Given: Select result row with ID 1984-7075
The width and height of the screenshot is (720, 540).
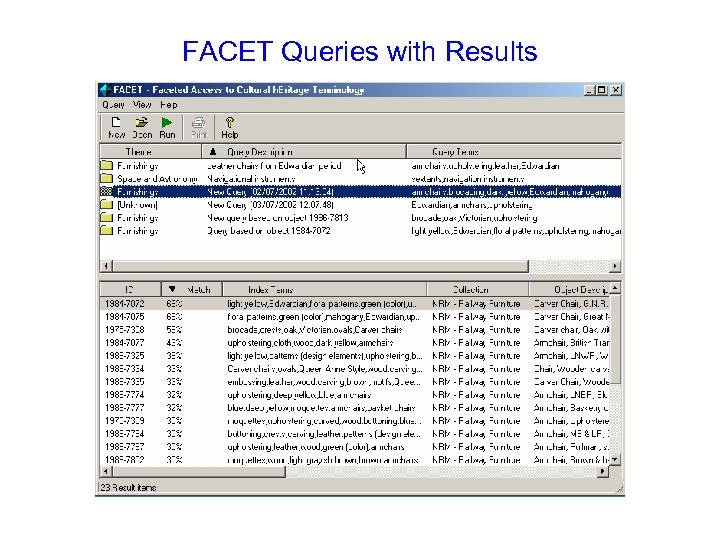Looking at the screenshot, I should [x=355, y=316].
